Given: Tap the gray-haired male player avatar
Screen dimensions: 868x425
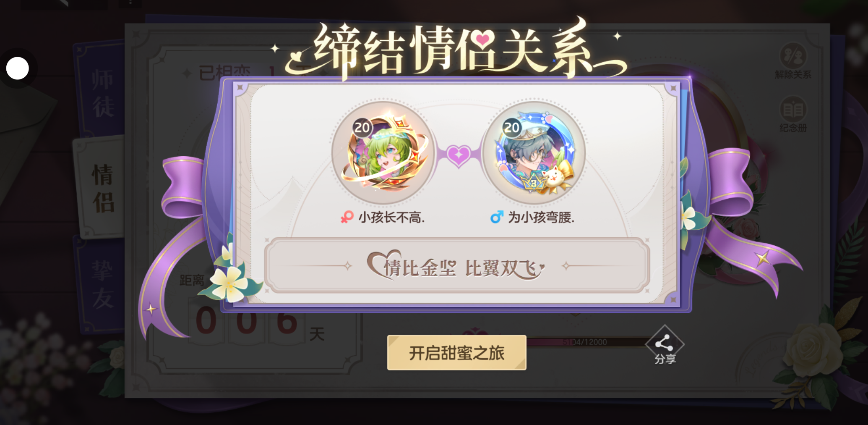Looking at the screenshot, I should (534, 153).
